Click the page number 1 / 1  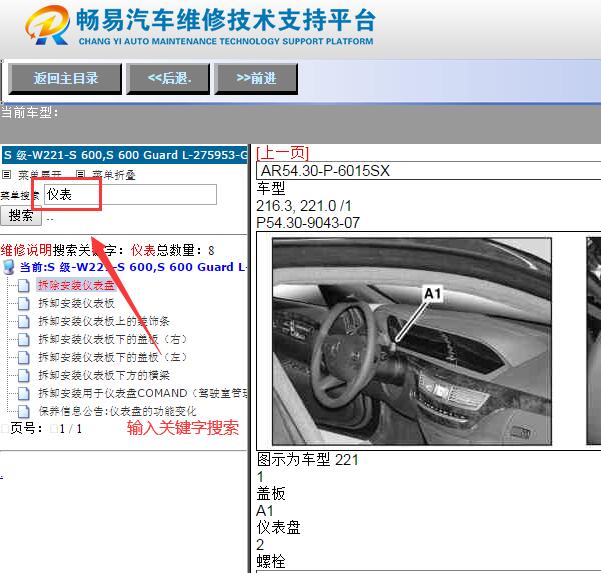click(71, 429)
